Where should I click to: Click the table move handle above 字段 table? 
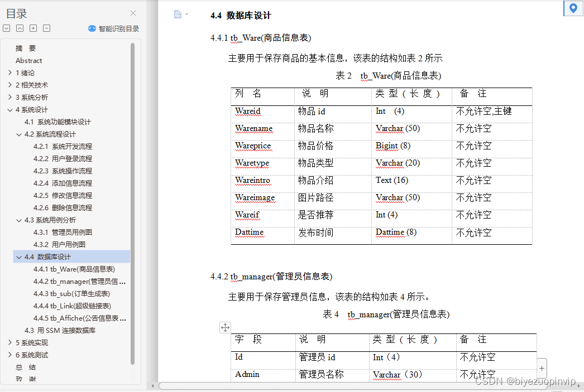click(225, 328)
